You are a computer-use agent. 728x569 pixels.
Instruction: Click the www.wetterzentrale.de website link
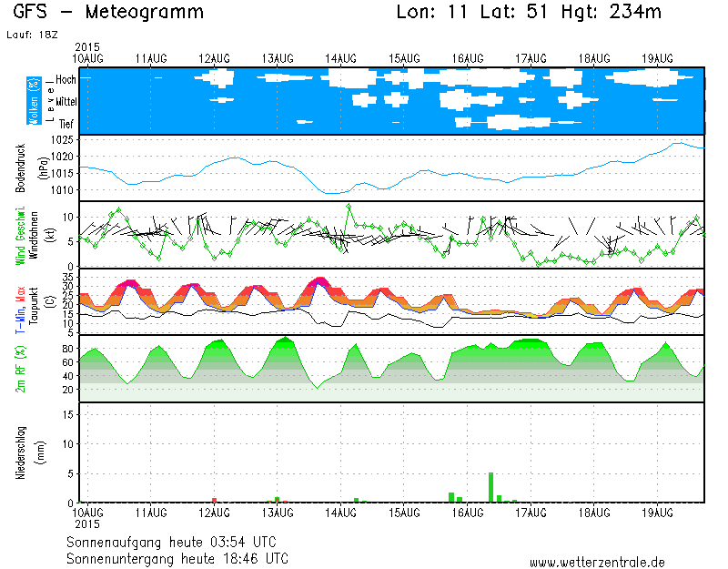596,562
